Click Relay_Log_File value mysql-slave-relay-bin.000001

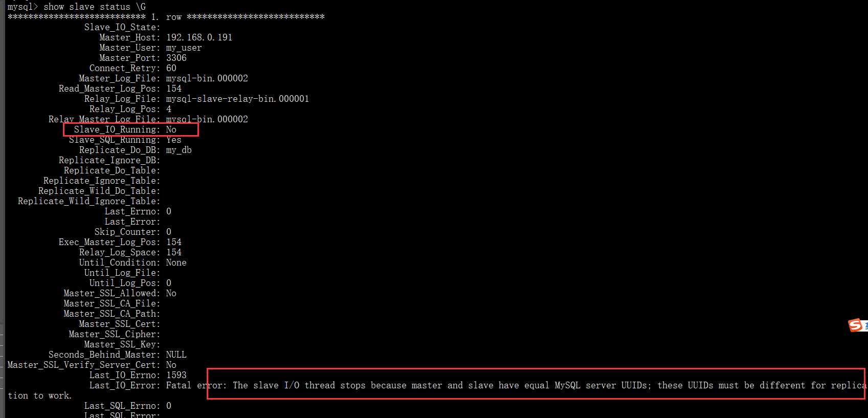point(237,99)
